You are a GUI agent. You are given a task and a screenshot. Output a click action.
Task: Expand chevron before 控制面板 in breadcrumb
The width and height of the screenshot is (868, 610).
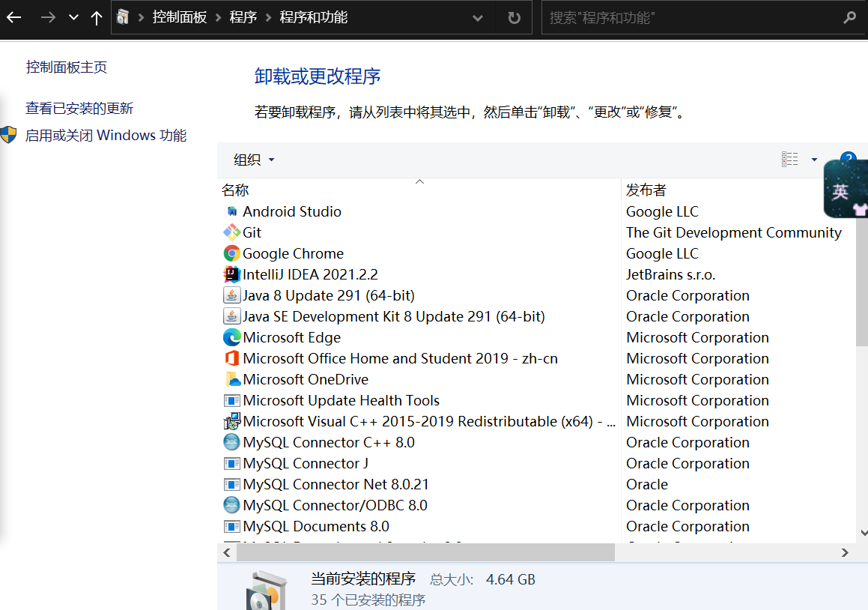tap(141, 18)
